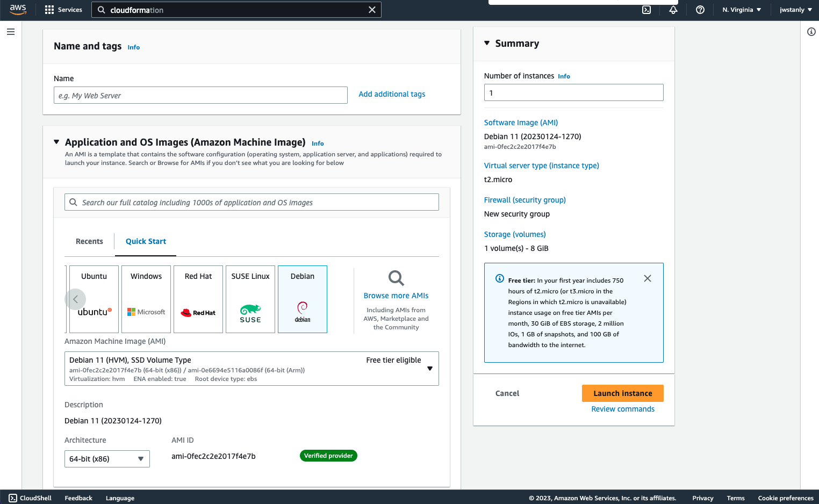Click the Cancel button
This screenshot has width=819, height=504.
[507, 393]
